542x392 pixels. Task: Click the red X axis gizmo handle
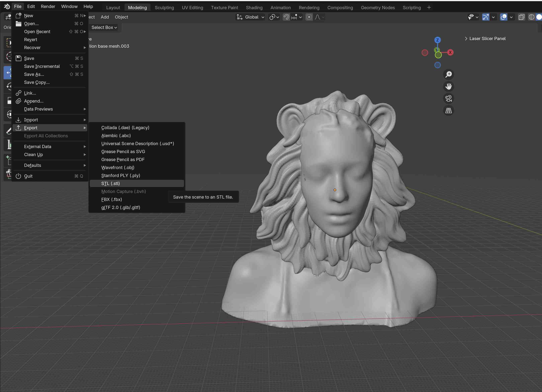point(450,52)
